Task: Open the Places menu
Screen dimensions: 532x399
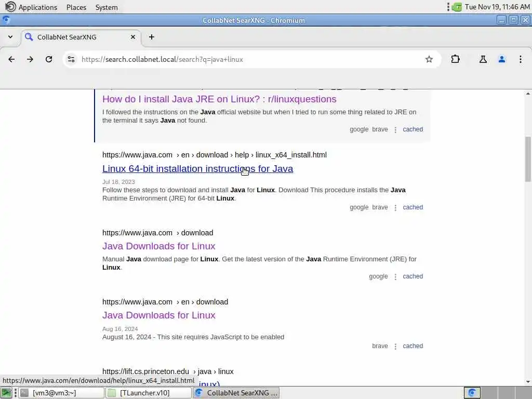Action: 76,7
